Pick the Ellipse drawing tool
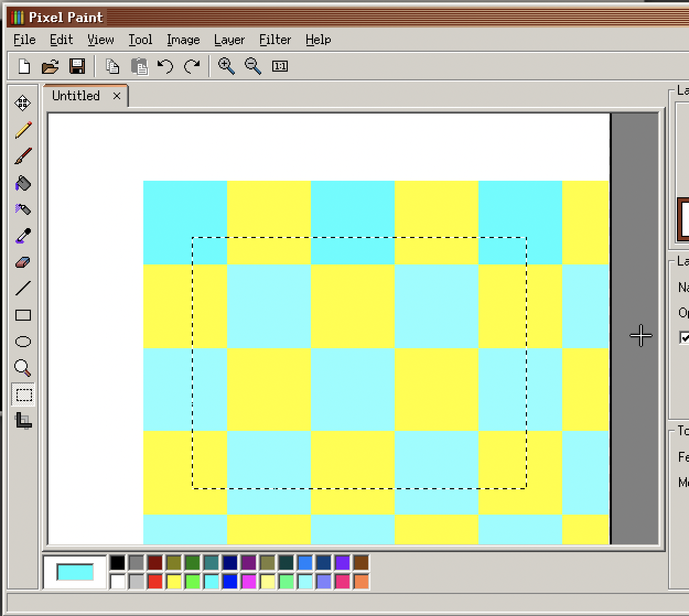Image resolution: width=689 pixels, height=616 pixels. (23, 341)
